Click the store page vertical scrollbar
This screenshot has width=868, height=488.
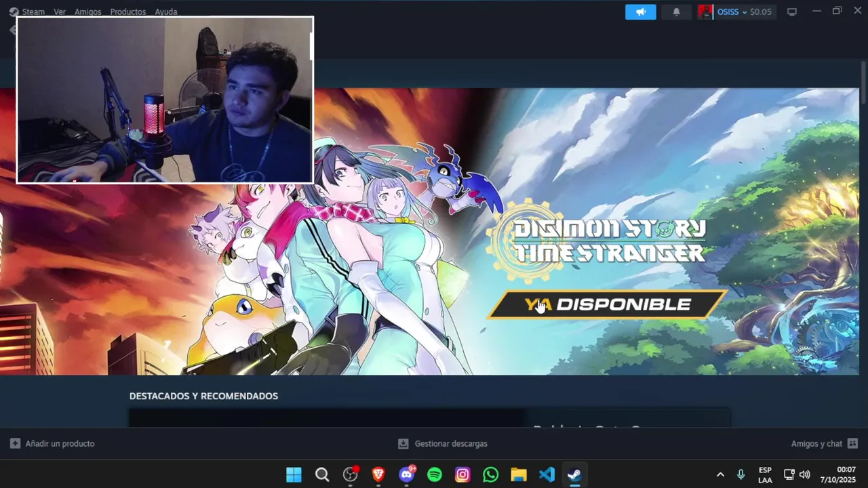pos(863,83)
